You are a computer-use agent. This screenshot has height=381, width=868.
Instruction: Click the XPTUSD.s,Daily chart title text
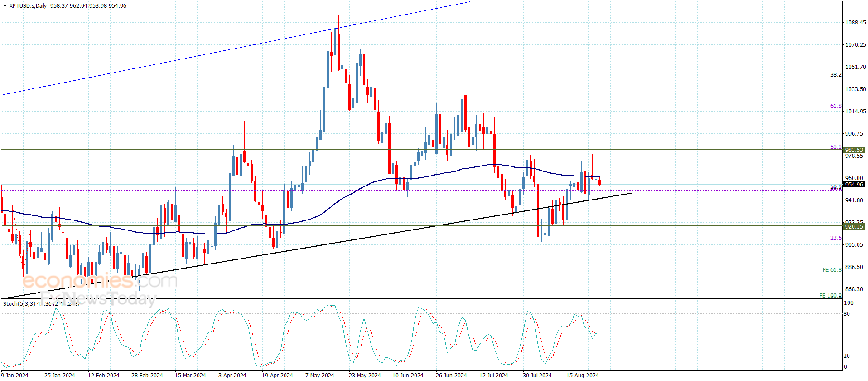tap(28, 6)
